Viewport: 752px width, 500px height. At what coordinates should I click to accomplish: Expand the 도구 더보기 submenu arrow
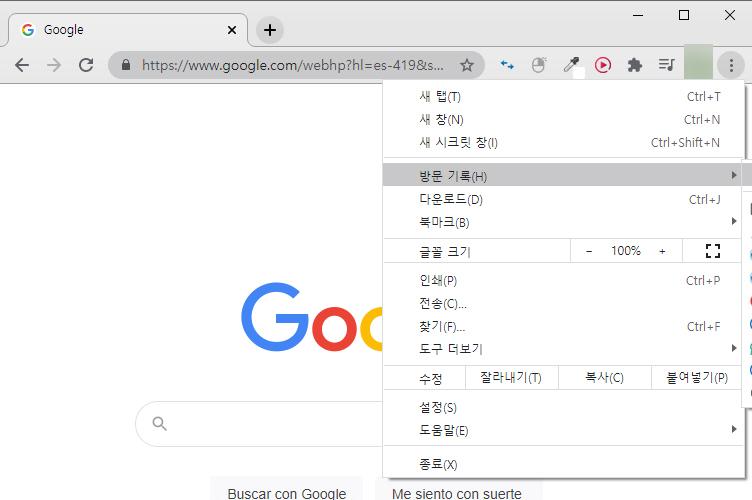pos(734,348)
